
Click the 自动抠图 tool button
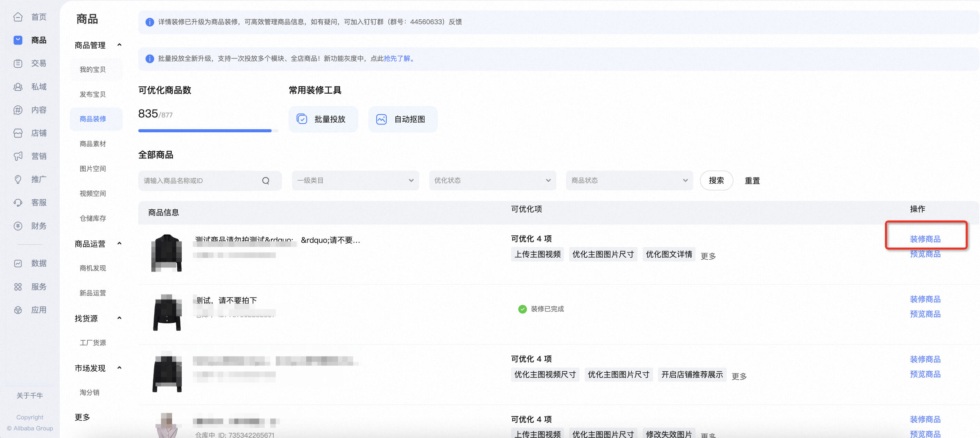pos(403,119)
